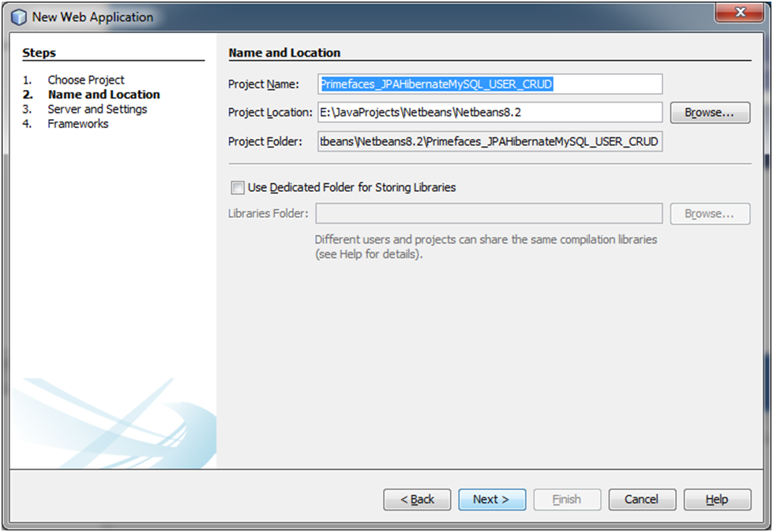Enable Use Dedicated Folder for Storing Libraries
This screenshot has width=773, height=532.
point(237,188)
